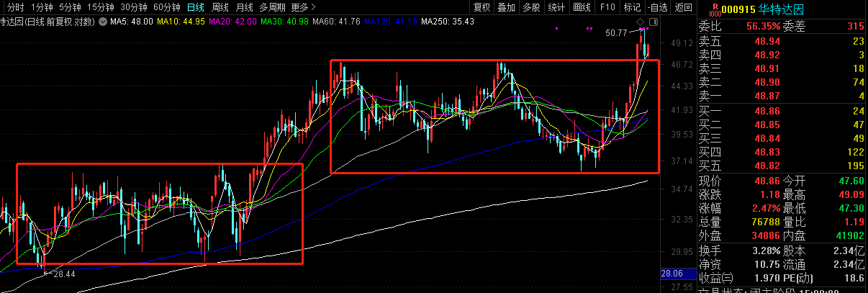Viewport: 868px width, 293px height.
Task: Click the 卖五 price 48.94
Action: (x=766, y=41)
